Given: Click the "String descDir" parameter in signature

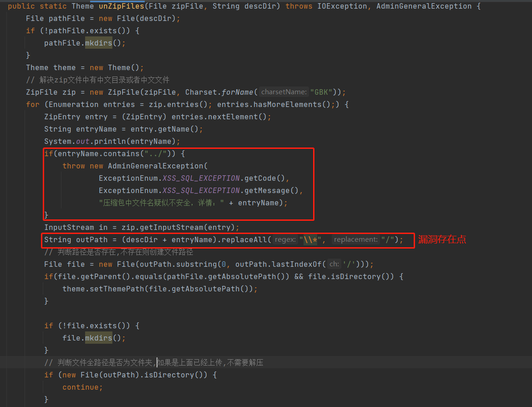Looking at the screenshot, I should [244, 6].
